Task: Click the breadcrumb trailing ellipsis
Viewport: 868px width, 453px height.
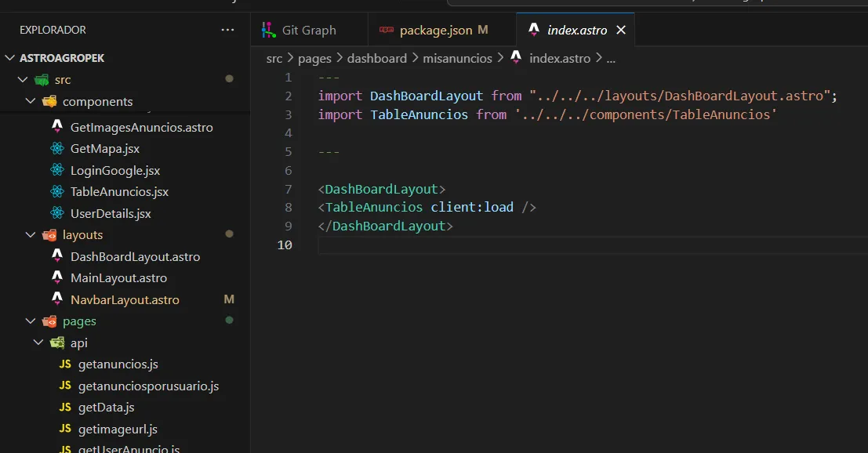Action: click(611, 60)
